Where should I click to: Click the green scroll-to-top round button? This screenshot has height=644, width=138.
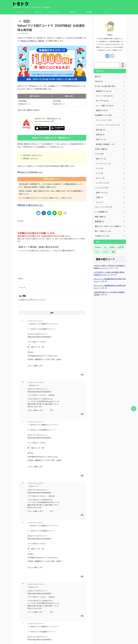[134, 409]
